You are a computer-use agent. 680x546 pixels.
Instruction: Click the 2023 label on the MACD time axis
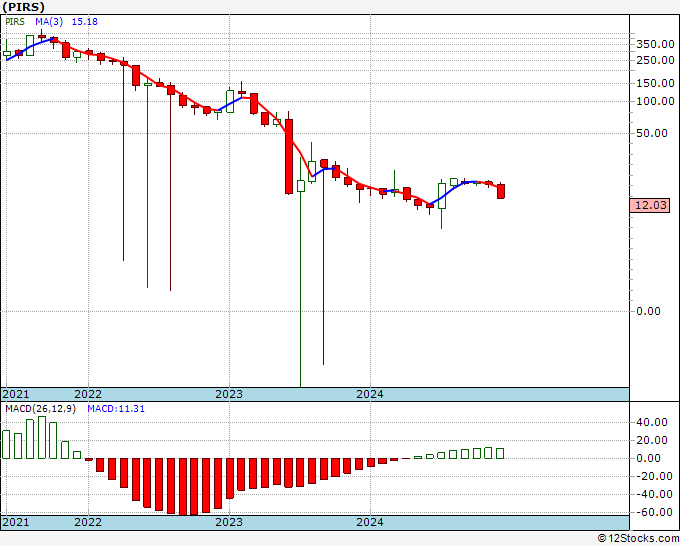pos(229,522)
